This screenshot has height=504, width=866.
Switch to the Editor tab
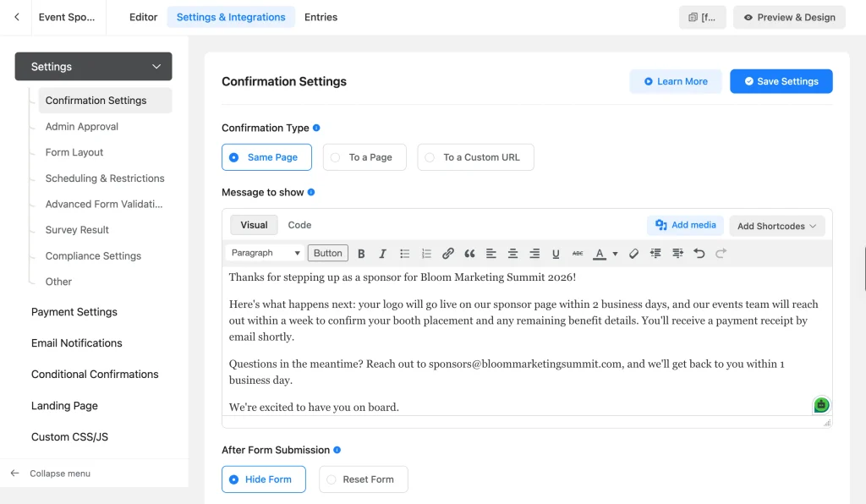tap(143, 17)
